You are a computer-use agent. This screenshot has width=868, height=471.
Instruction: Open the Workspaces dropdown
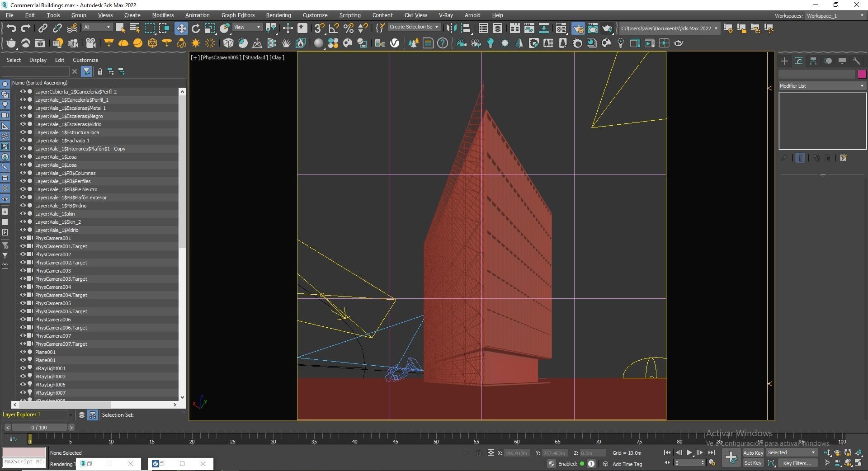pos(835,16)
